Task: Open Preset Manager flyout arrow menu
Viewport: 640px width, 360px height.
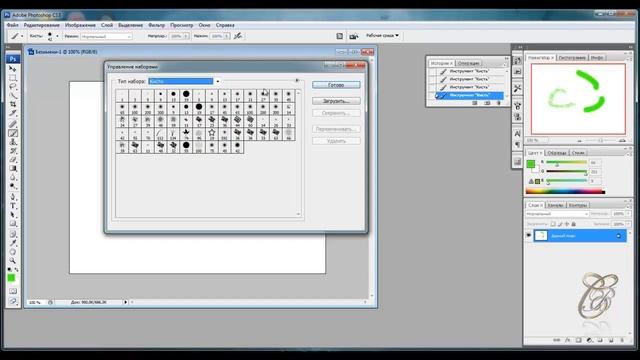Action: click(x=297, y=80)
